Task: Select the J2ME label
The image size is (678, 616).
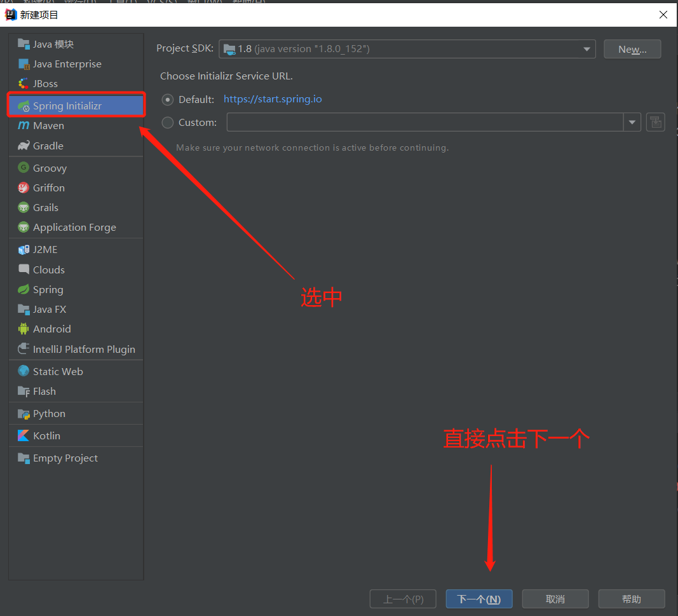Action: 45,250
